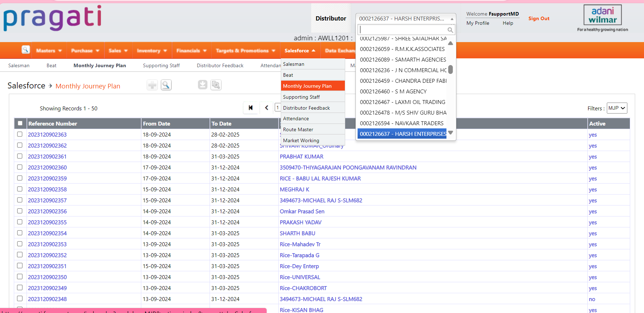Open the MJP filters dropdown
Screen dimensions: 644x313
pos(617,108)
